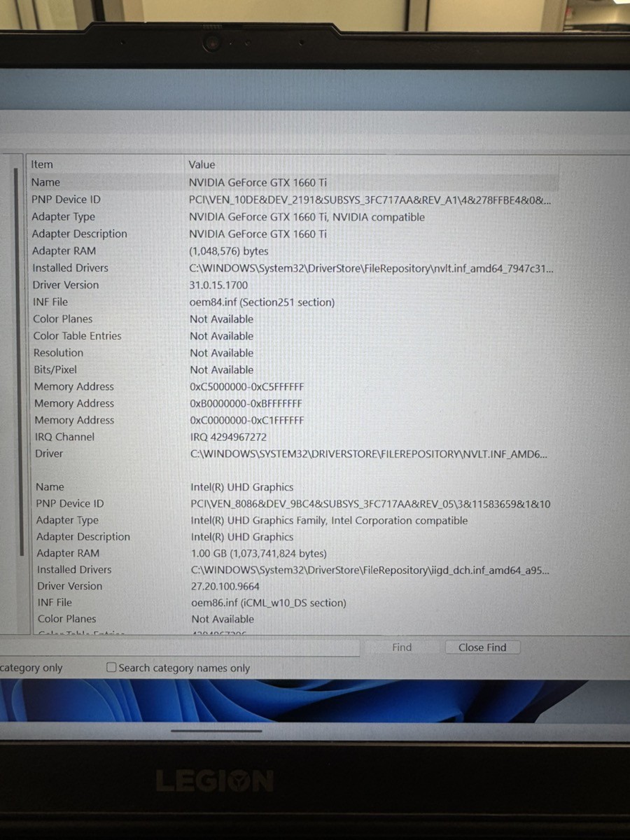
Task: Select Adapter Description row for Intel UHD Graphics
Action: tap(294, 537)
